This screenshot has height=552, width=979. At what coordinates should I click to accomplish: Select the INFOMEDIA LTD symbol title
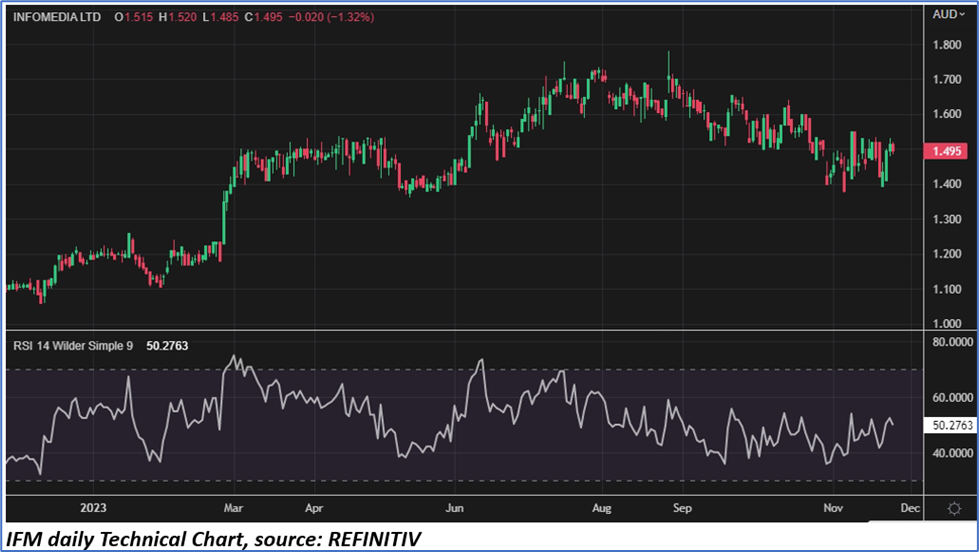[x=57, y=17]
